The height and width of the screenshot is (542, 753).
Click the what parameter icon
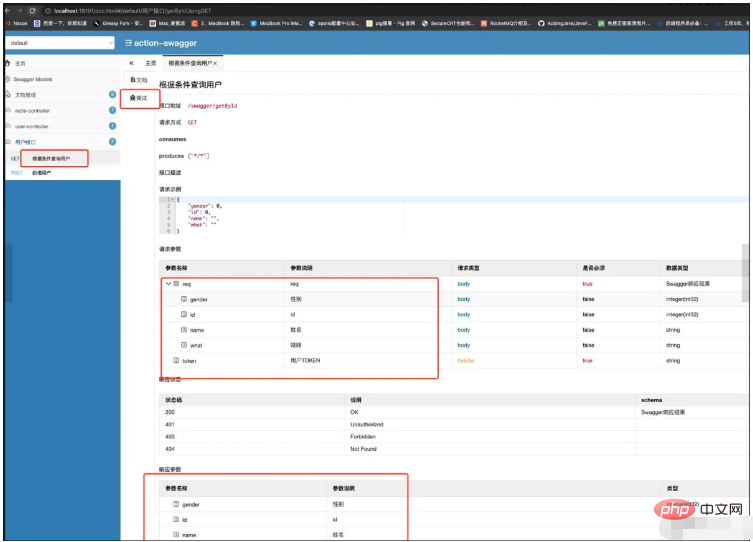coord(184,345)
